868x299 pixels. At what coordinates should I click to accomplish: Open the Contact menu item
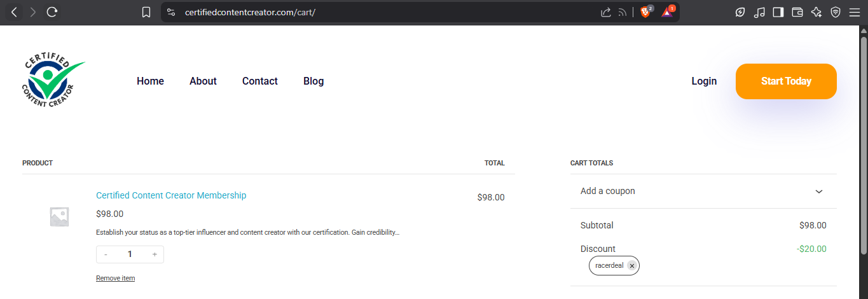(260, 81)
